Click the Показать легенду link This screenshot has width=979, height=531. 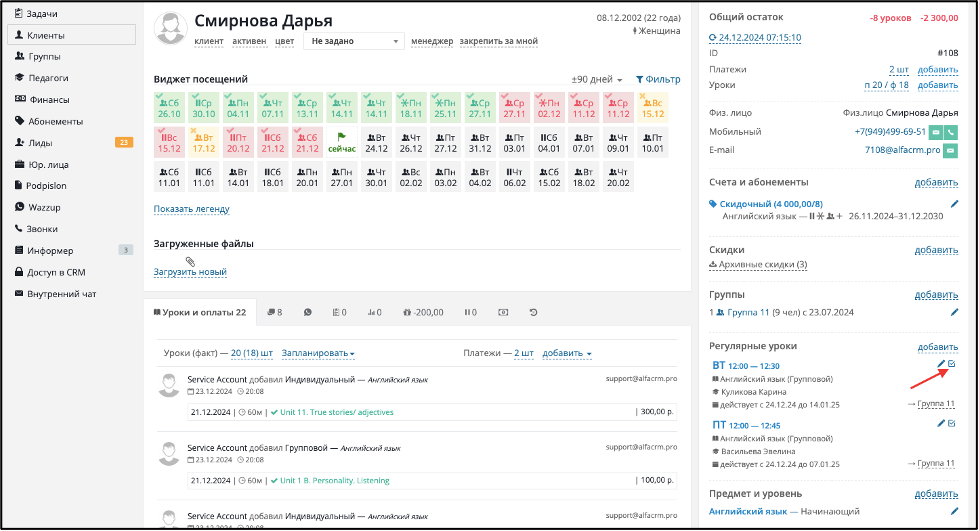click(x=192, y=209)
